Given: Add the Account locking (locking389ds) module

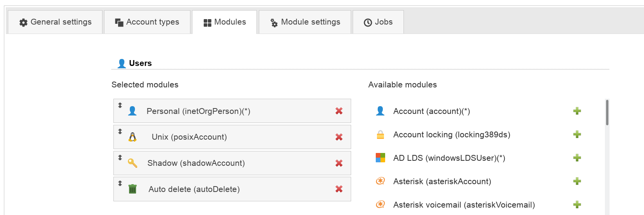Looking at the screenshot, I should pos(577,135).
